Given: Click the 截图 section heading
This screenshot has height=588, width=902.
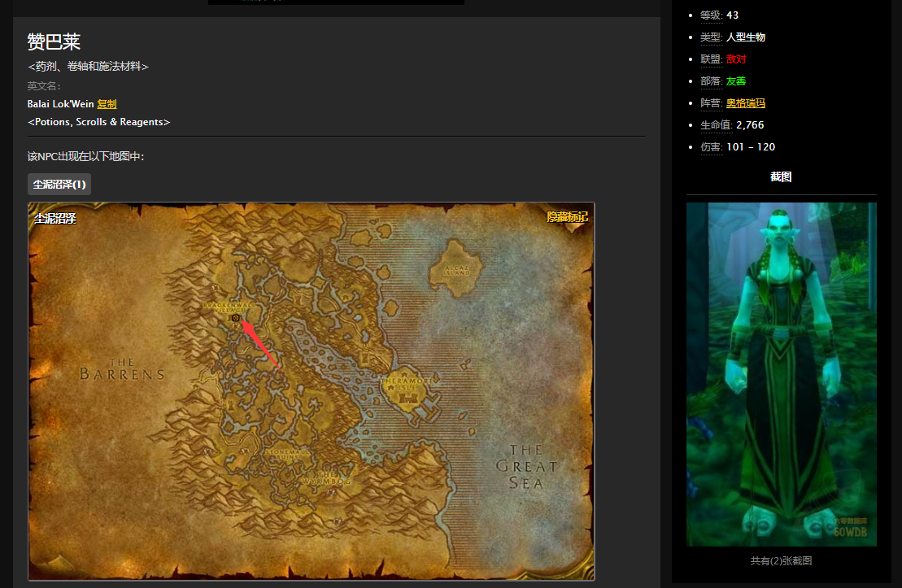Looking at the screenshot, I should 781,177.
